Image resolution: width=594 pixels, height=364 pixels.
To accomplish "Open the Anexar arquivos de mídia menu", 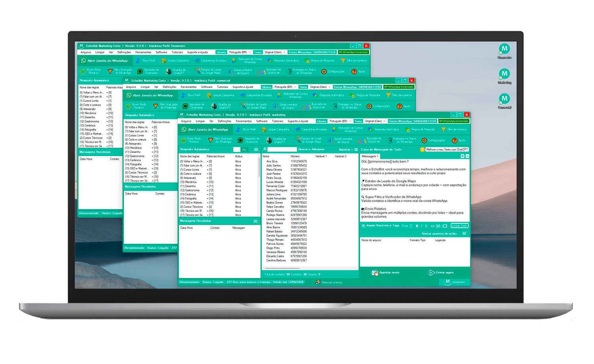I will point(464,234).
